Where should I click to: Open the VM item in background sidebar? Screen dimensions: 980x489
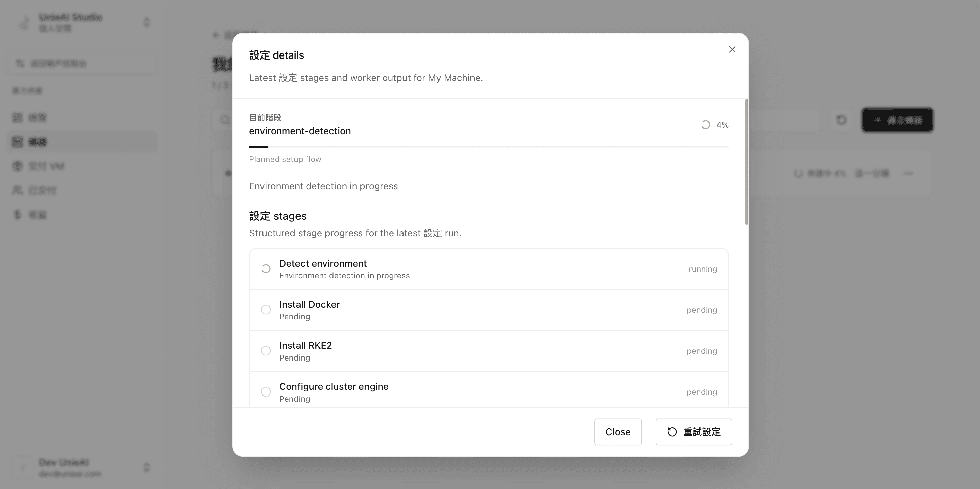click(x=82, y=166)
